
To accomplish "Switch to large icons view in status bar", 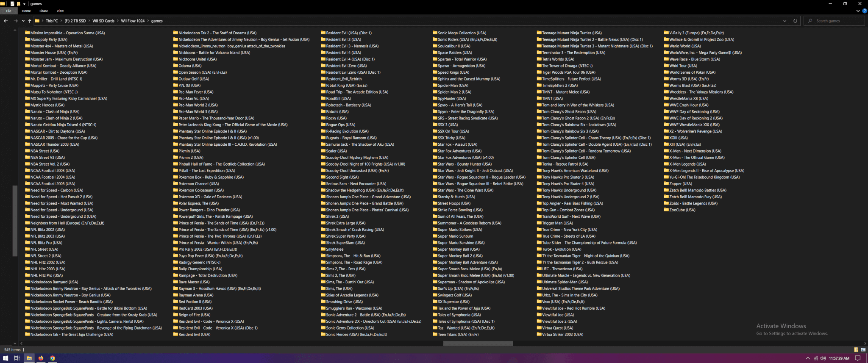I will [863, 350].
